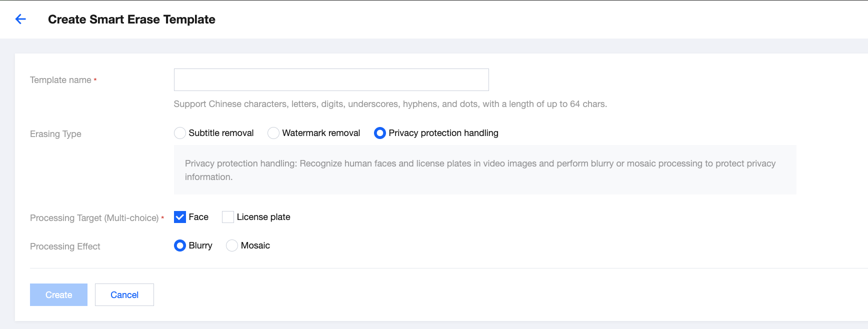The image size is (868, 329).
Task: Select the Blurry processing effect
Action: point(180,245)
